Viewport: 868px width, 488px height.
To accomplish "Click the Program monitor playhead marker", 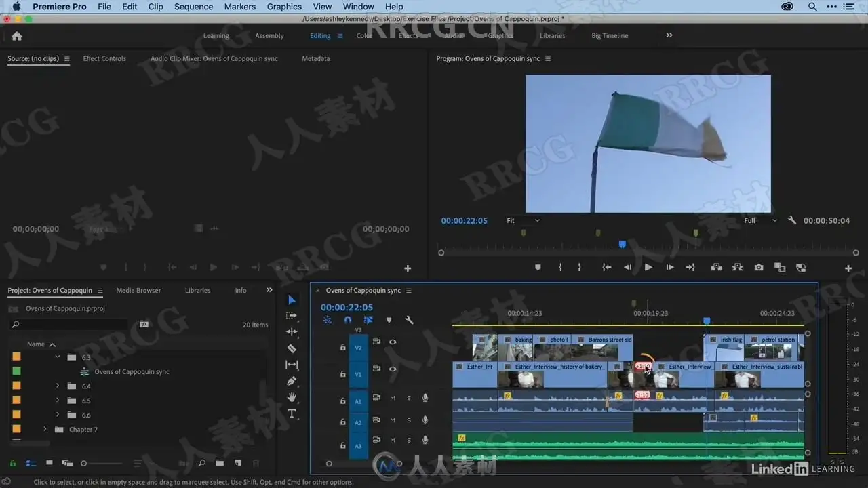I will pyautogui.click(x=623, y=245).
